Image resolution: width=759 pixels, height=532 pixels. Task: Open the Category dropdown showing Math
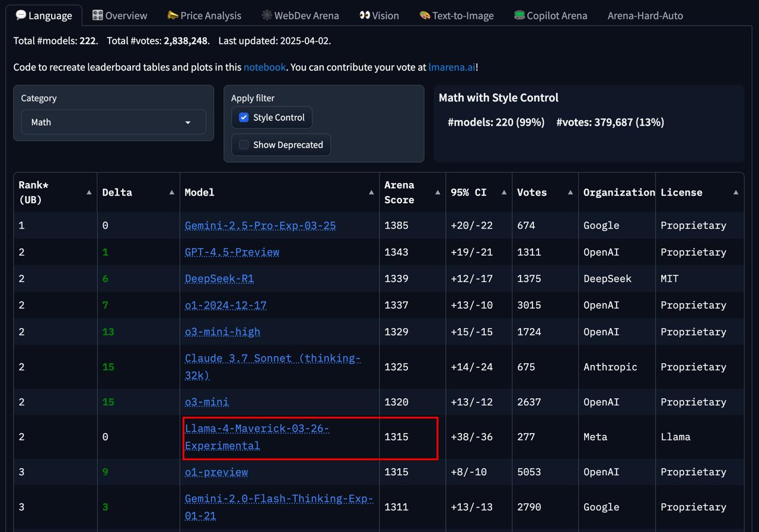pyautogui.click(x=114, y=122)
